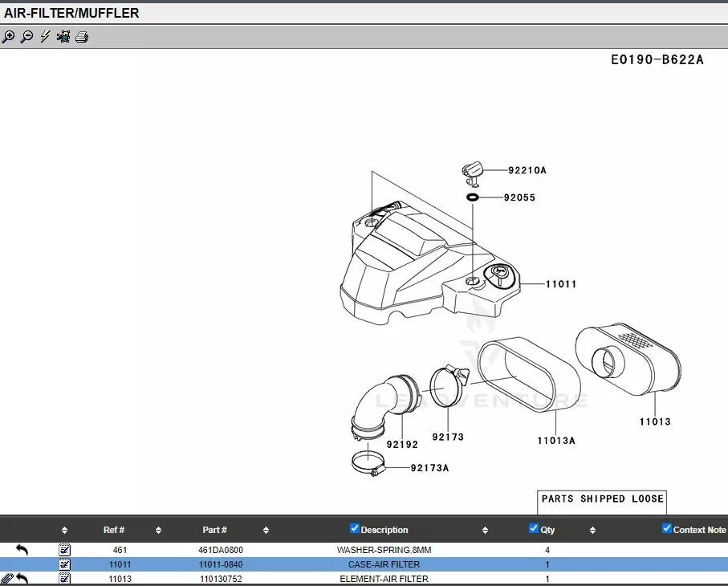
Task: Click the lightning bolt toolbar icon
Action: (x=45, y=37)
